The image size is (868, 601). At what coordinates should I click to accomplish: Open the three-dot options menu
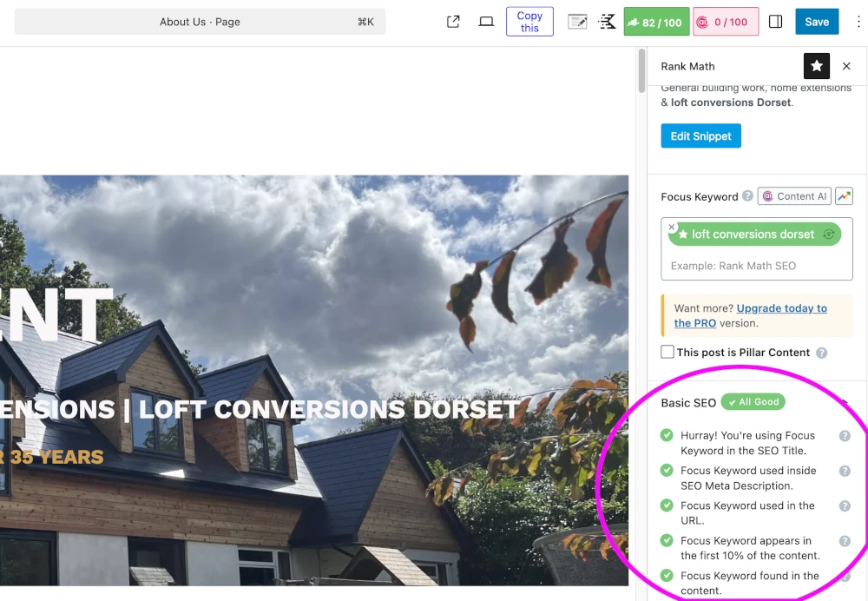[x=858, y=22]
